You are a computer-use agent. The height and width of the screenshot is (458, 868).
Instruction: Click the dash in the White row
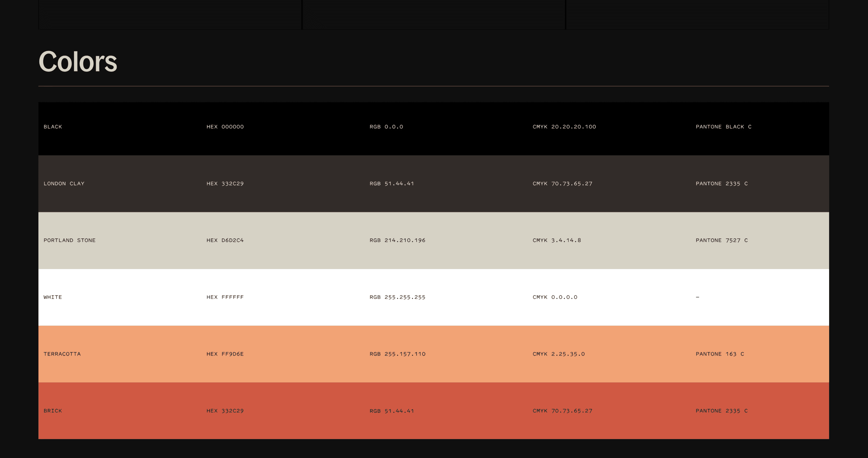point(698,297)
